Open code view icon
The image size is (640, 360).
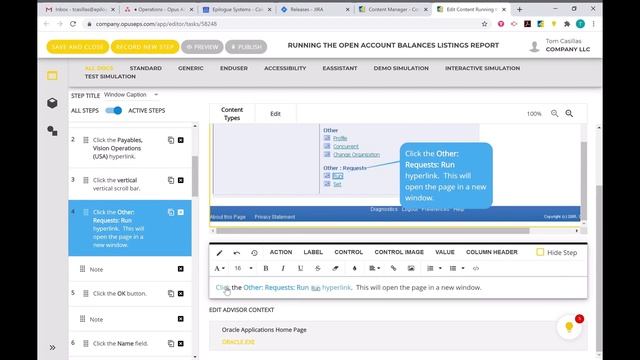(476, 268)
